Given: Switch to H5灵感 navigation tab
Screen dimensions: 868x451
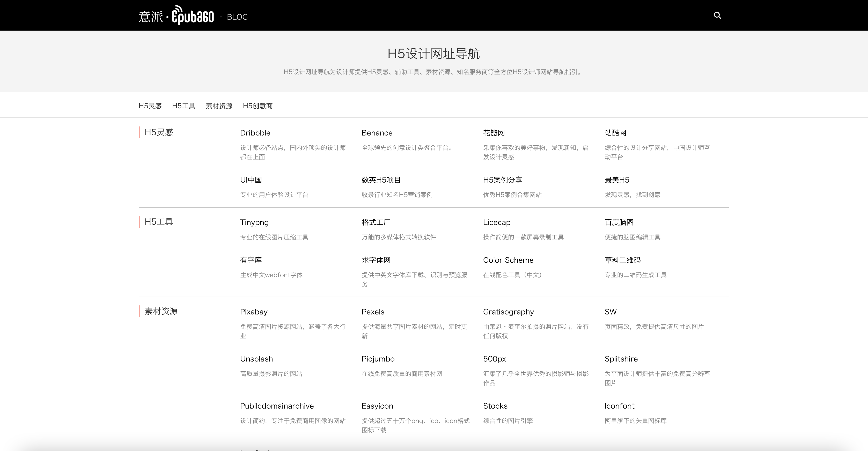Looking at the screenshot, I should (x=150, y=106).
